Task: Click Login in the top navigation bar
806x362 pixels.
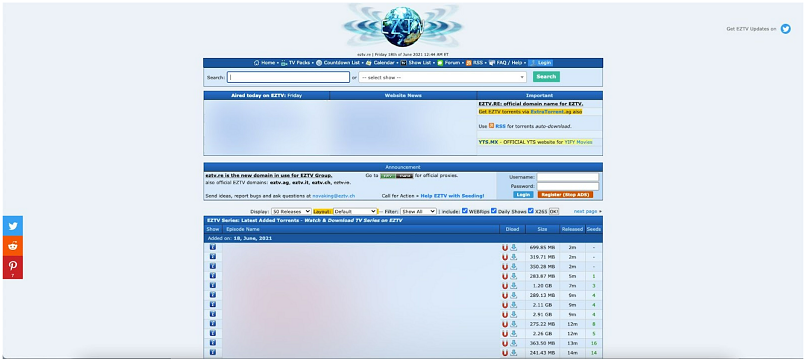Action: tap(541, 63)
